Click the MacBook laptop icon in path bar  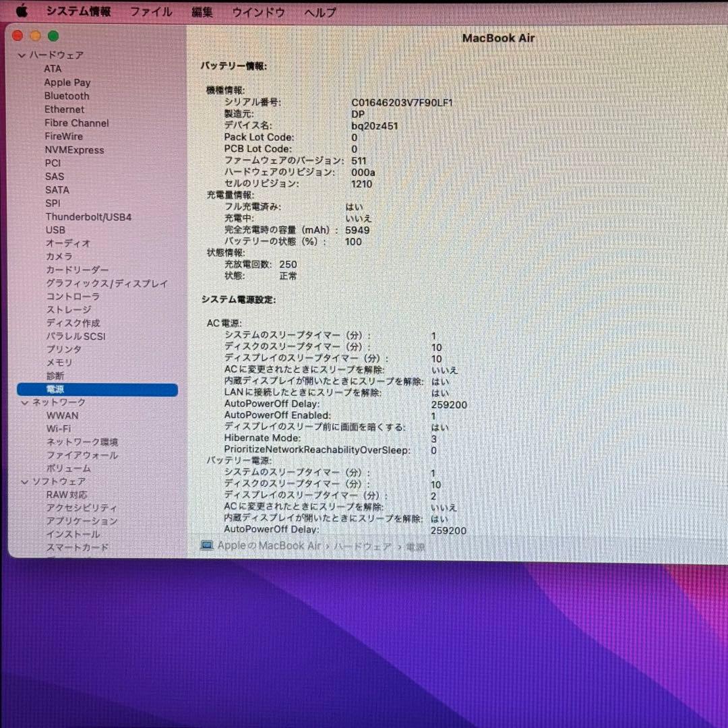coord(206,545)
